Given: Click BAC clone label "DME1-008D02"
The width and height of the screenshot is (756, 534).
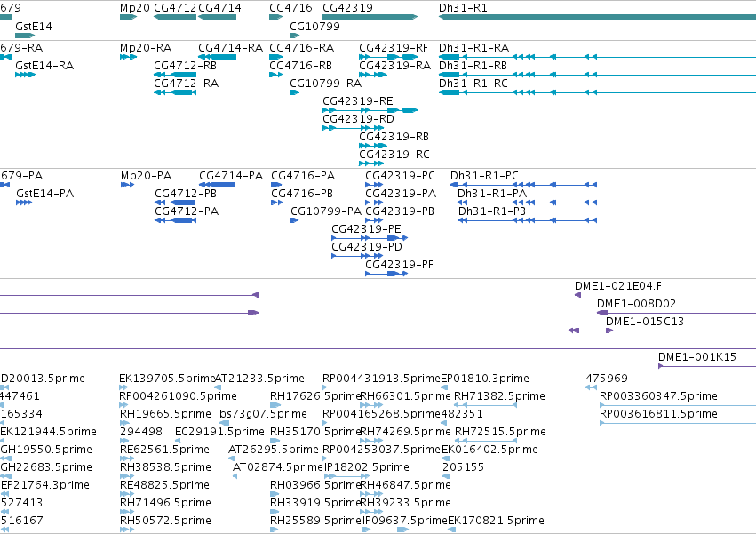Looking at the screenshot, I should coord(636,305).
